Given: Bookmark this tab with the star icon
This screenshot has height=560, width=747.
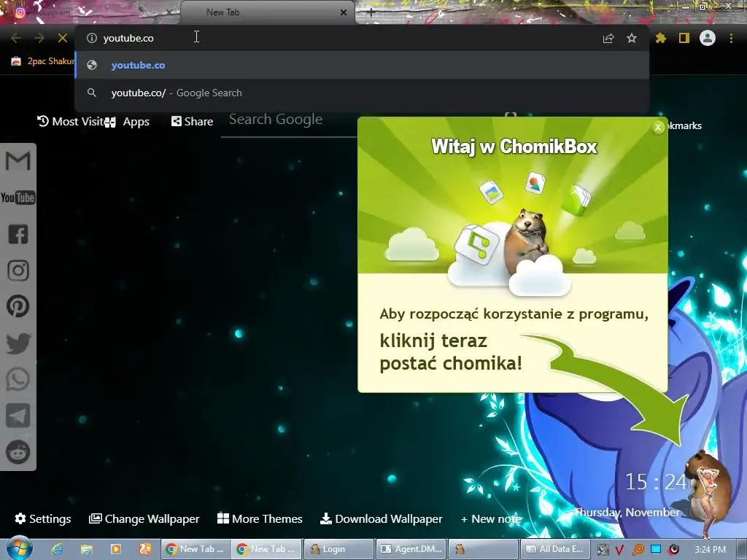Looking at the screenshot, I should [x=632, y=38].
